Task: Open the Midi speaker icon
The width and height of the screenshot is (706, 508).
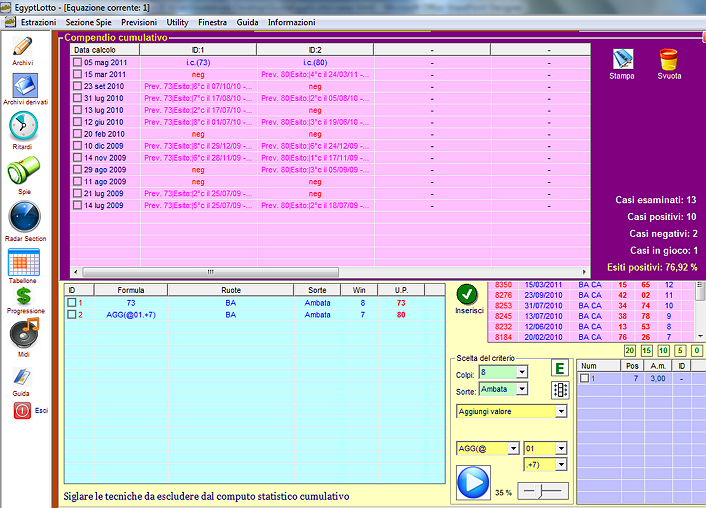Action: tap(24, 333)
